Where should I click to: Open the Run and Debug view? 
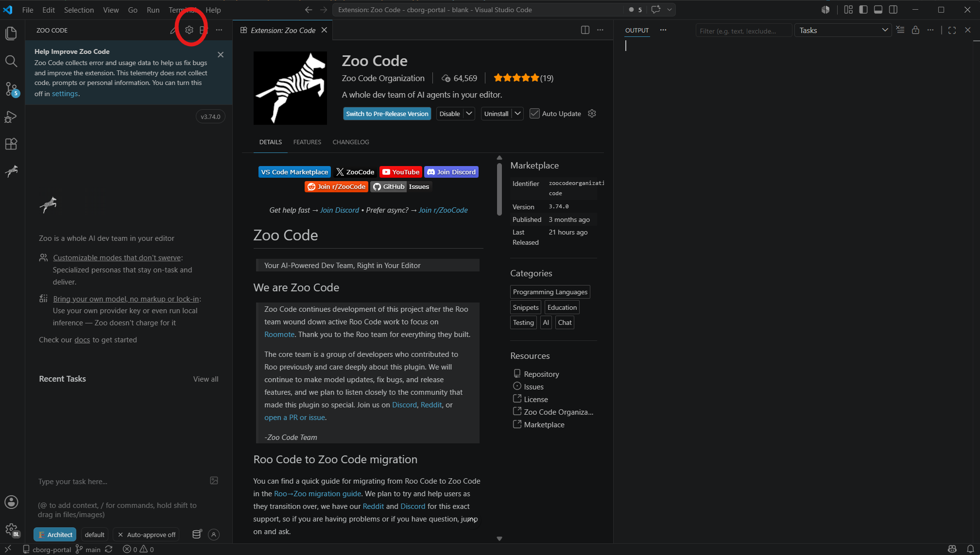tap(11, 117)
